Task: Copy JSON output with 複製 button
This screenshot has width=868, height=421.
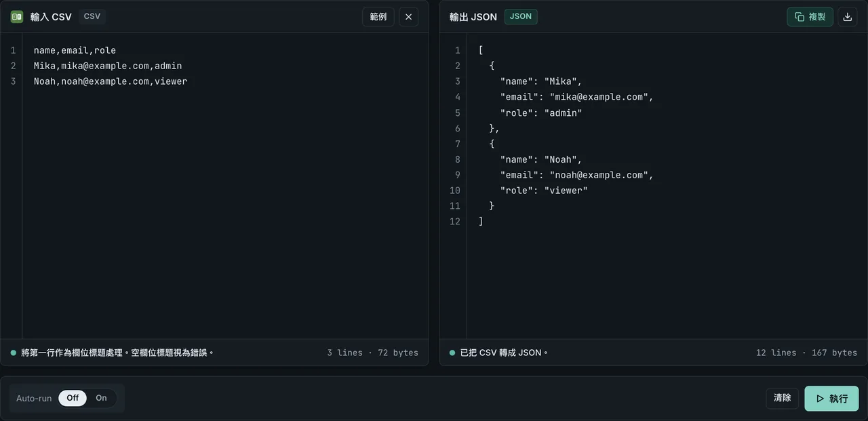Action: pyautogui.click(x=810, y=16)
